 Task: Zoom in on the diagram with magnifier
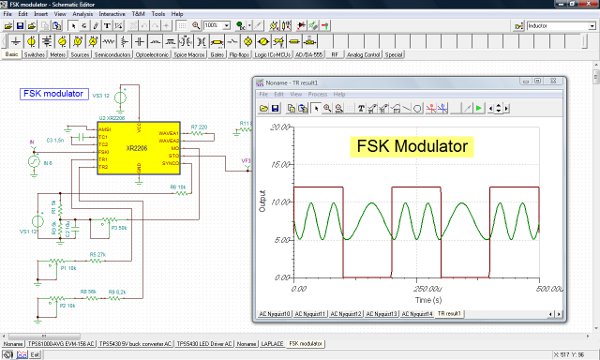[x=327, y=109]
